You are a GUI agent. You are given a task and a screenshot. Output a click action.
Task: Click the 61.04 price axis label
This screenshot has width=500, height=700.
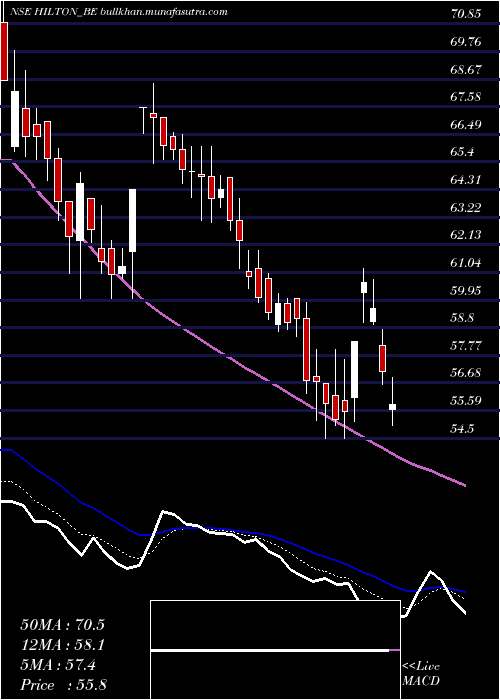point(466,262)
